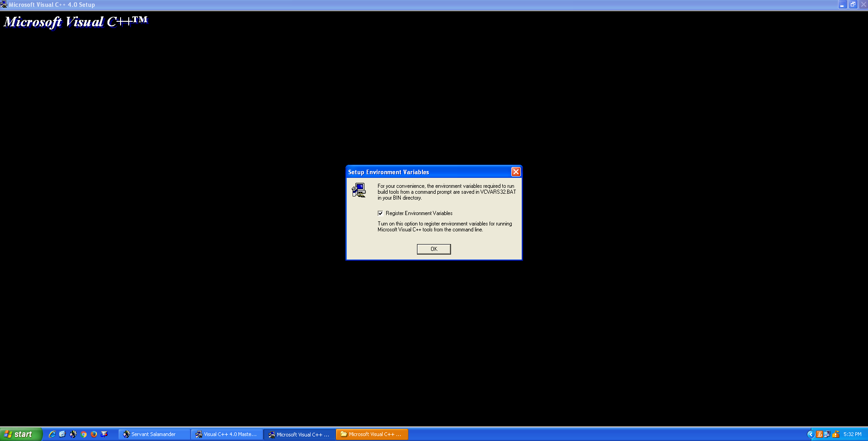Switch to the Servant Salamander taskbar window
Image resolution: width=868 pixels, height=441 pixels.
[x=154, y=434]
